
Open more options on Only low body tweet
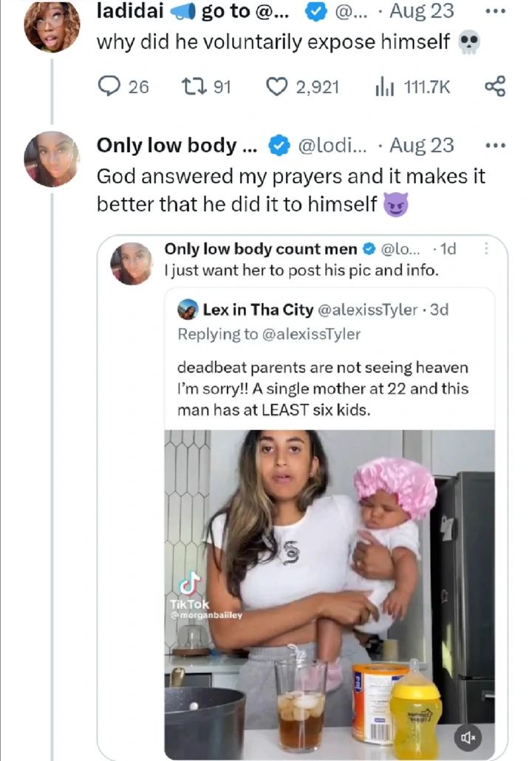pos(495,146)
